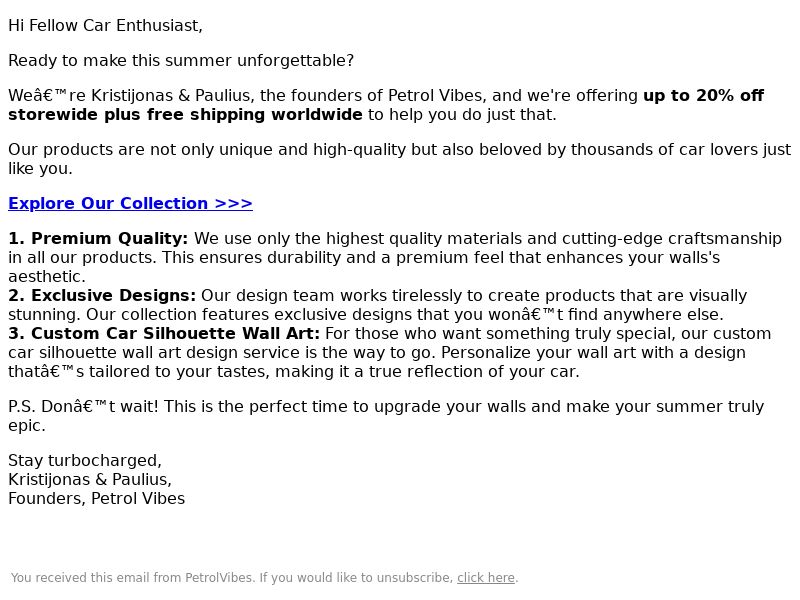
Task: Click the word 'aesthetic.' in Premium Quality item
Action: (46, 277)
